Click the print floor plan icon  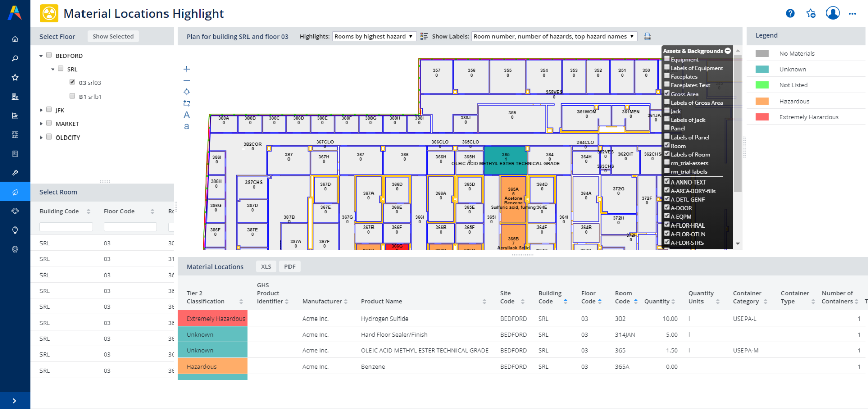coord(647,36)
